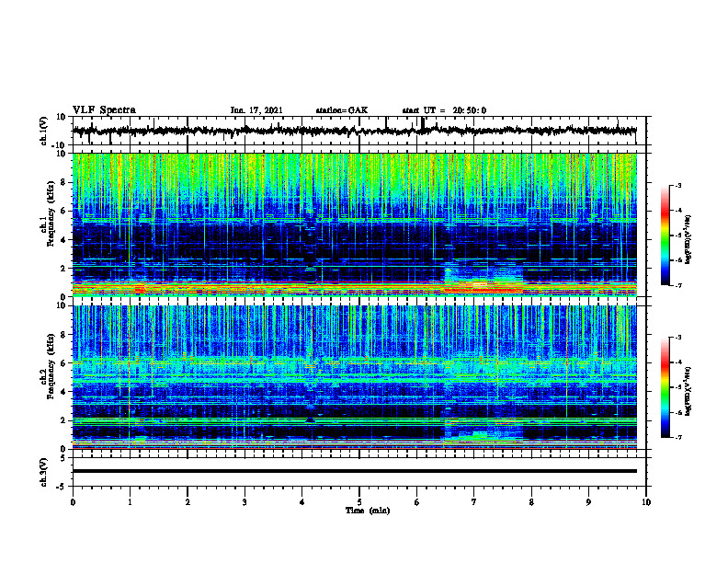This screenshot has width=728, height=563.
Task: Click the ch.2 spectrogram color scale bar
Action: (665, 387)
